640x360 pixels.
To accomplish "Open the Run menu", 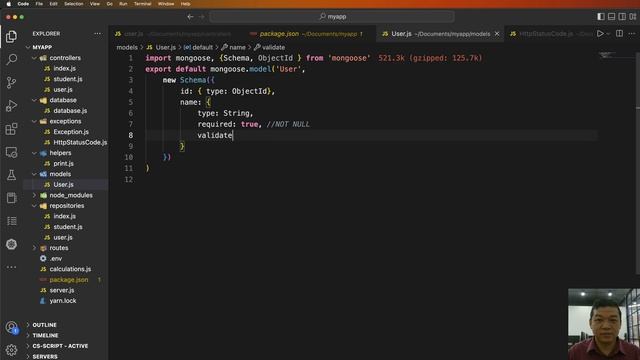I will point(123,4).
